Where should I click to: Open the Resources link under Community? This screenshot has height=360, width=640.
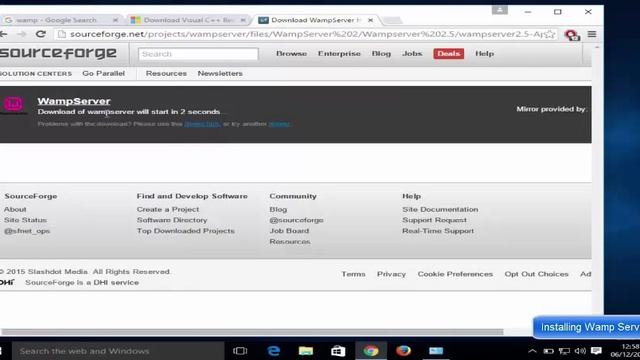(x=290, y=242)
